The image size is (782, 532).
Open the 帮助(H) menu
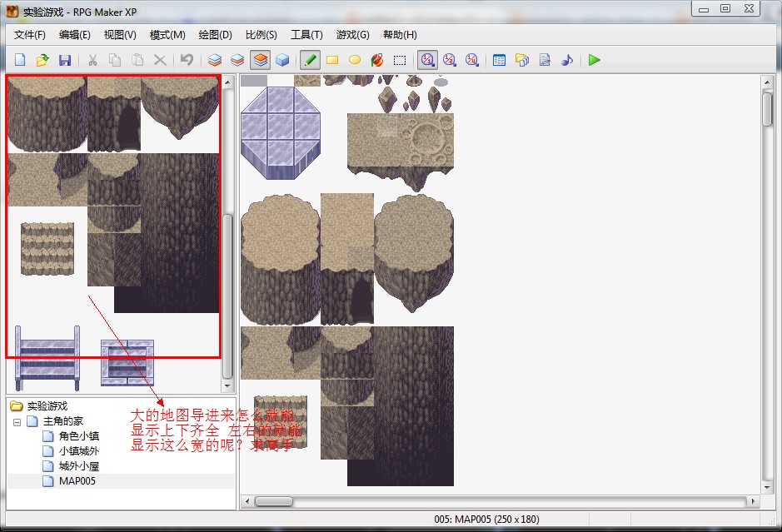[x=400, y=35]
